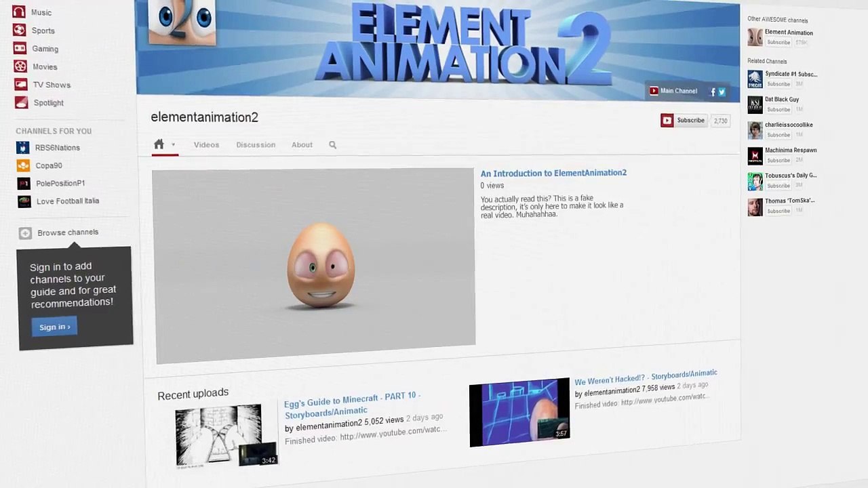Open the Gaming category icon
This screenshot has width=868, height=488.
pyautogui.click(x=20, y=48)
